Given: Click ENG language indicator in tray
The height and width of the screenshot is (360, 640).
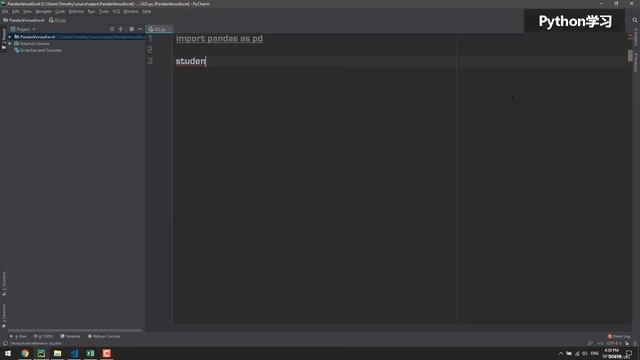Looking at the screenshot, I should tap(595, 353).
